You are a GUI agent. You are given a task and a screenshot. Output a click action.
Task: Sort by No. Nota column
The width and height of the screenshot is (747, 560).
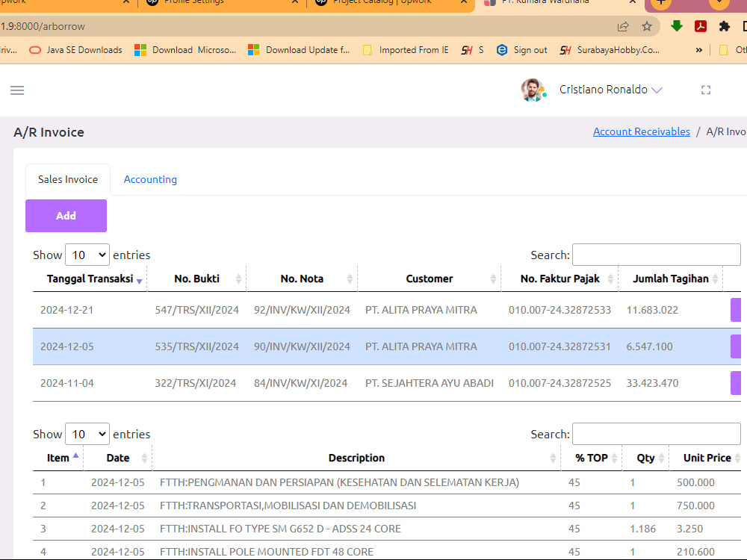(x=302, y=279)
